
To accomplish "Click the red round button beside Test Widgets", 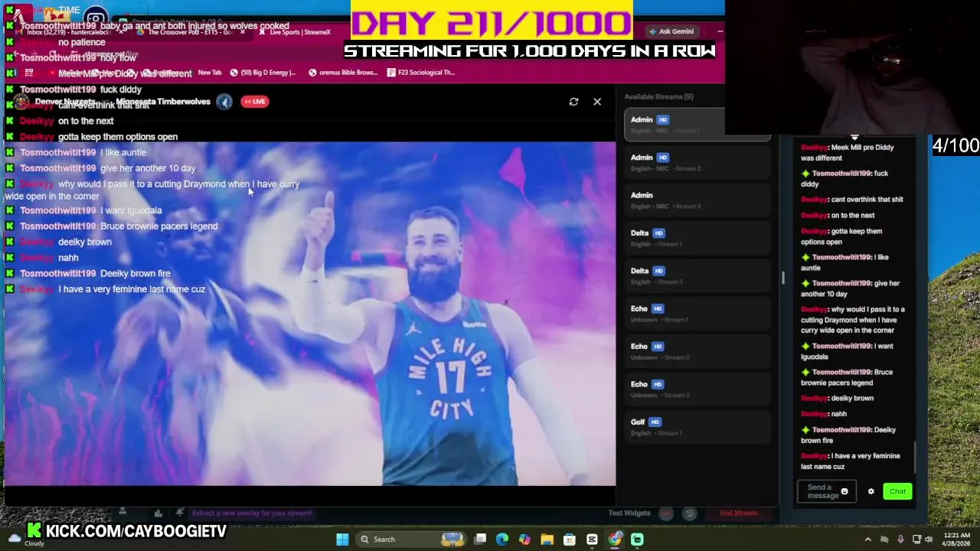I will [666, 514].
